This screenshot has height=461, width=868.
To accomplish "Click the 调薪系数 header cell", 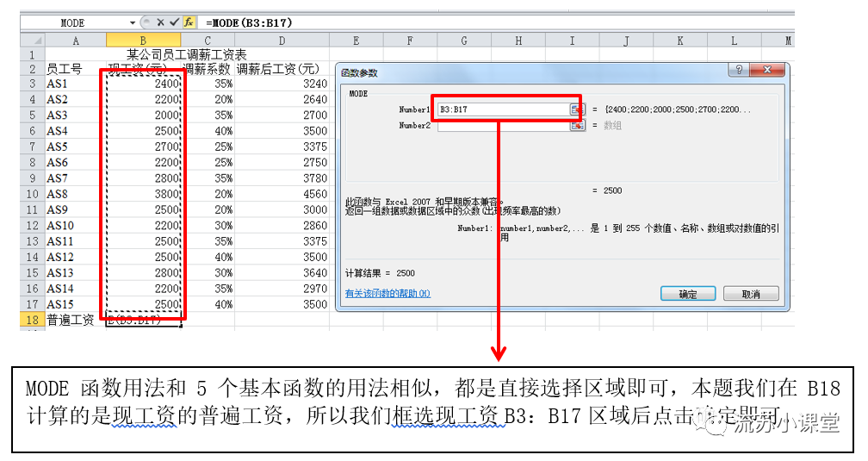I will tap(208, 69).
